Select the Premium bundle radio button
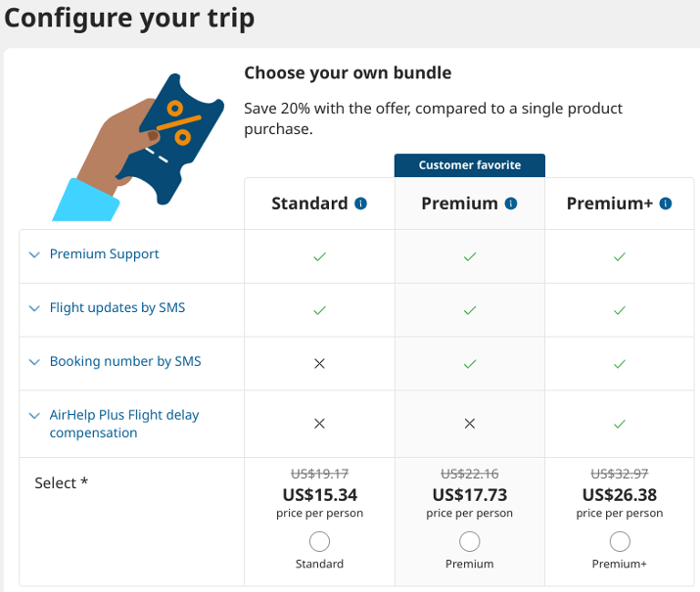Viewport: 700px width, 592px height. tap(470, 541)
